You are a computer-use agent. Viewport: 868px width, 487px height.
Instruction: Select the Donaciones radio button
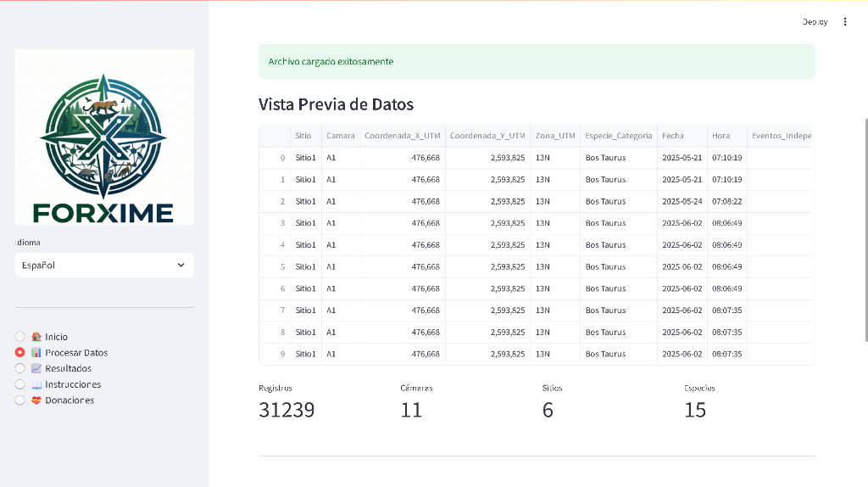point(20,400)
